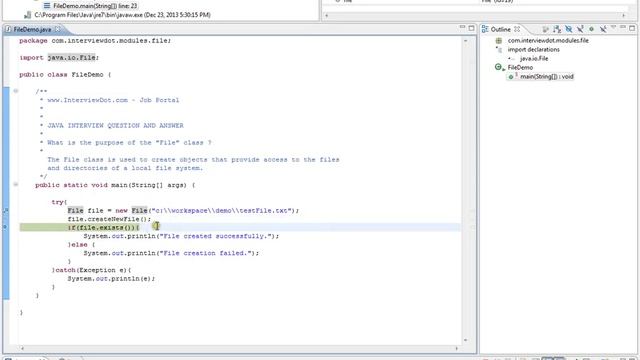Collapse the main method fold marker
Image resolution: width=640 pixels, height=360 pixels.
[x=16, y=184]
